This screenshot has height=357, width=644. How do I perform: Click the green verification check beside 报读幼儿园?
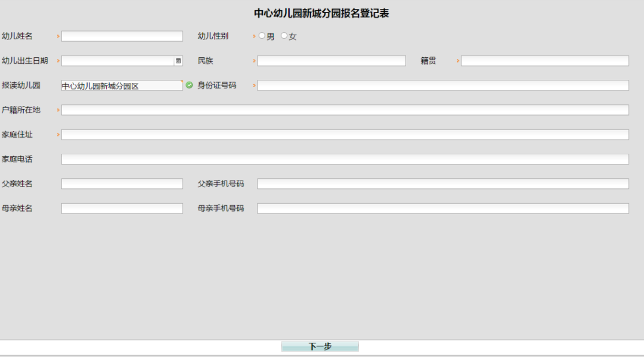coord(190,85)
